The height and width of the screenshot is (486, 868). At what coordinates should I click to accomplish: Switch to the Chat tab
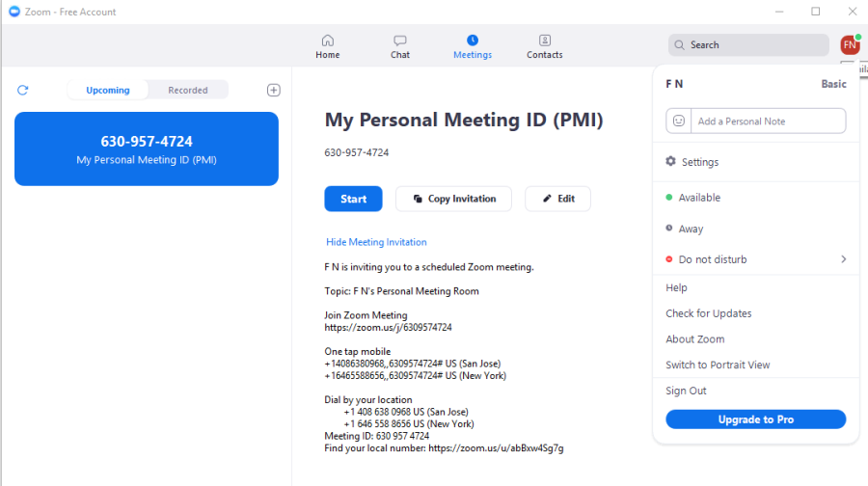point(399,47)
